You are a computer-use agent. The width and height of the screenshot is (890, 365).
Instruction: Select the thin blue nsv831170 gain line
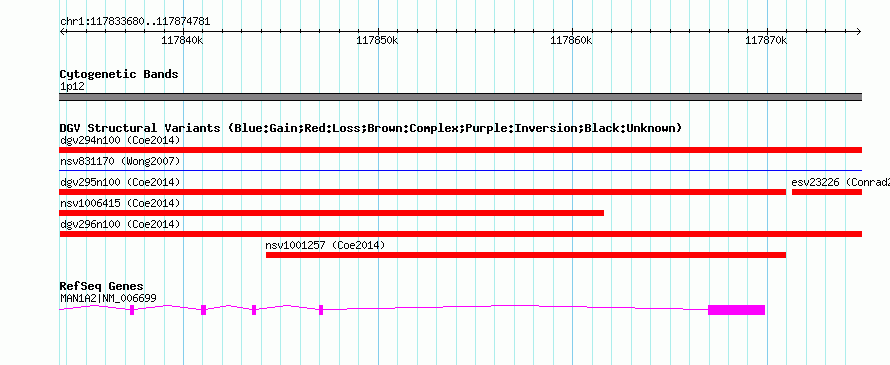(460, 170)
